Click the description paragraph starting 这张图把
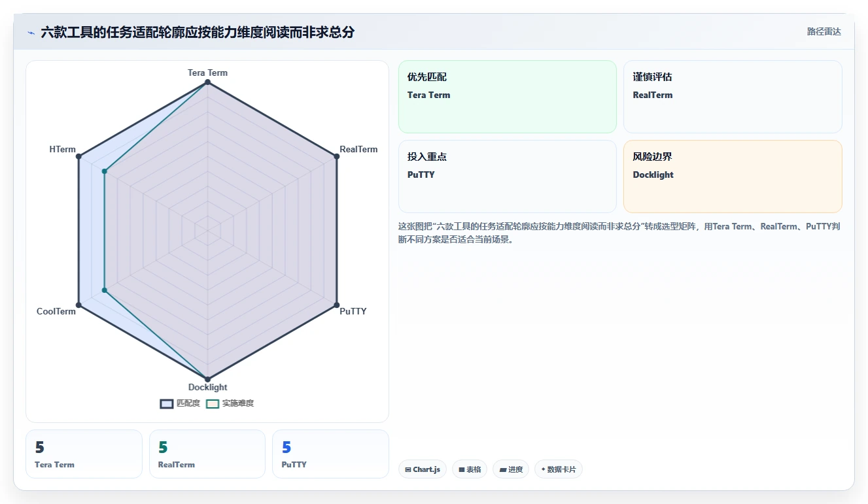 [619, 233]
